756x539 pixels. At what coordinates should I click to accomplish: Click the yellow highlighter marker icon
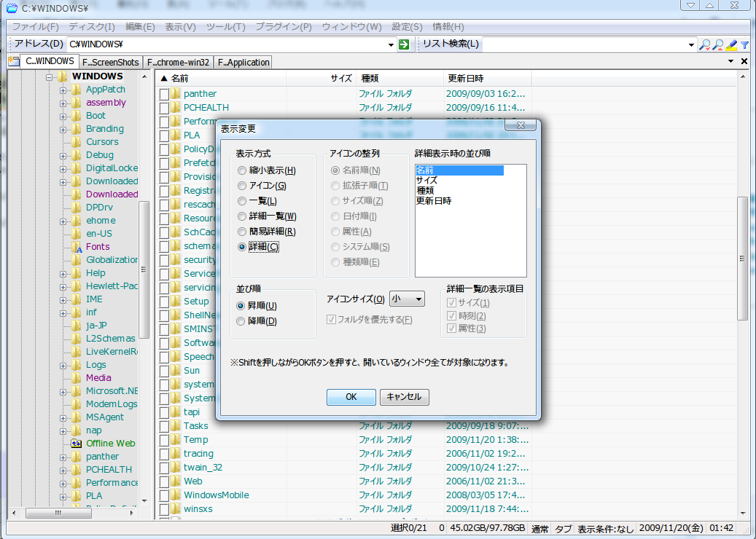731,45
